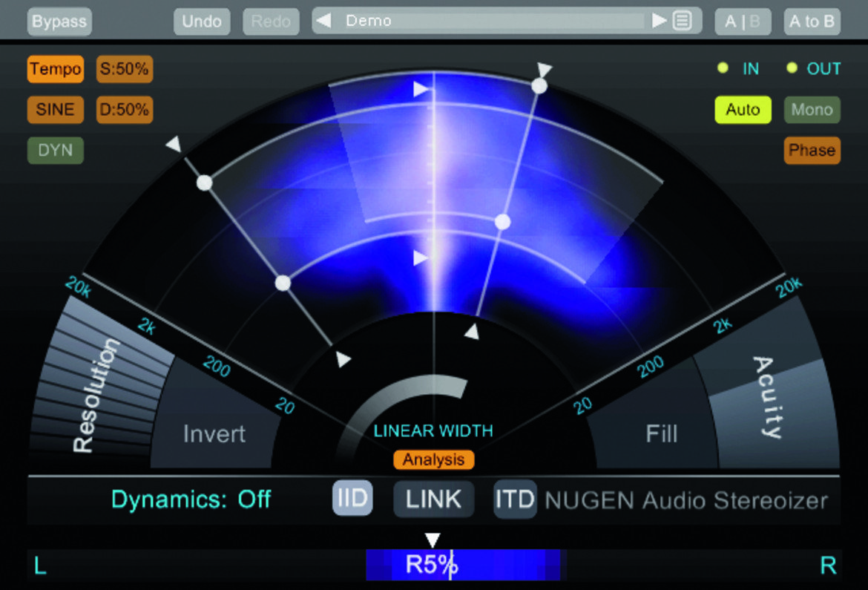The width and height of the screenshot is (868, 590).
Task: Load the previous preset with the left arrow
Action: (x=324, y=21)
